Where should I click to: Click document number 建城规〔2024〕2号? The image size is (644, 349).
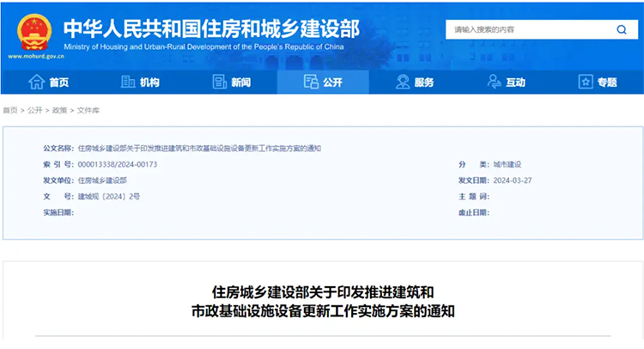[109, 197]
